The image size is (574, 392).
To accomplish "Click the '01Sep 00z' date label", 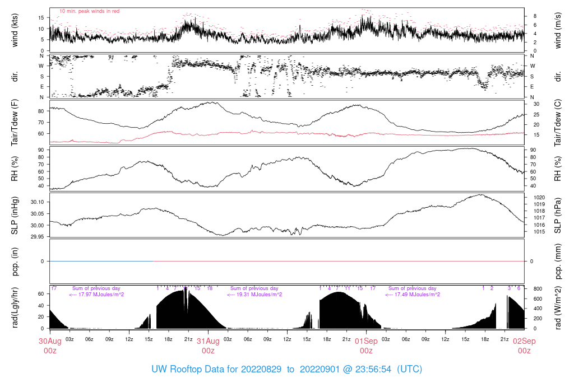I will point(366,346).
